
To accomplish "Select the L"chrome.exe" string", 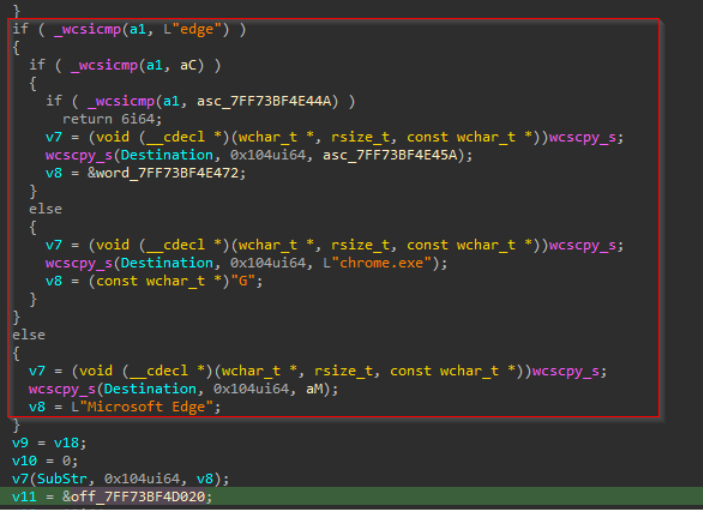I will coord(377,263).
